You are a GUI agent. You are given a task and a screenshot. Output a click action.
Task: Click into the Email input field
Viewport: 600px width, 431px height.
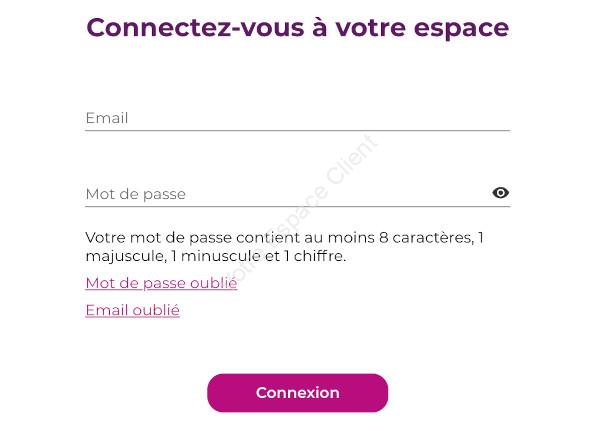tap(297, 118)
